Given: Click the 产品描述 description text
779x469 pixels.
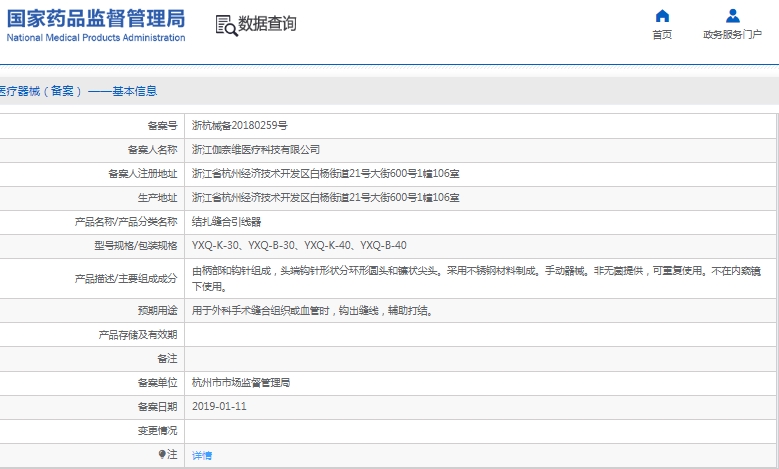Looking at the screenshot, I should pos(476,279).
